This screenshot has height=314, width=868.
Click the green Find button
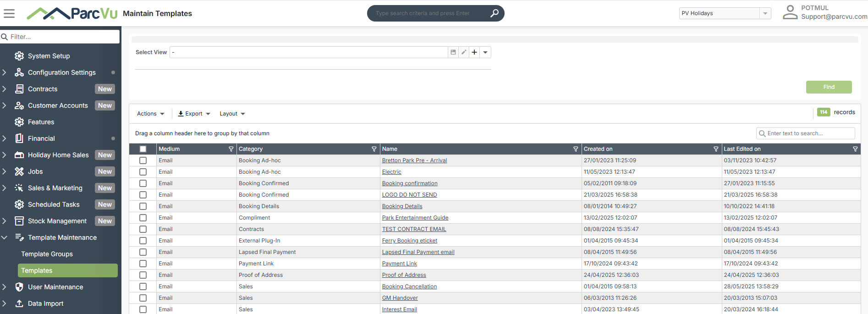829,87
